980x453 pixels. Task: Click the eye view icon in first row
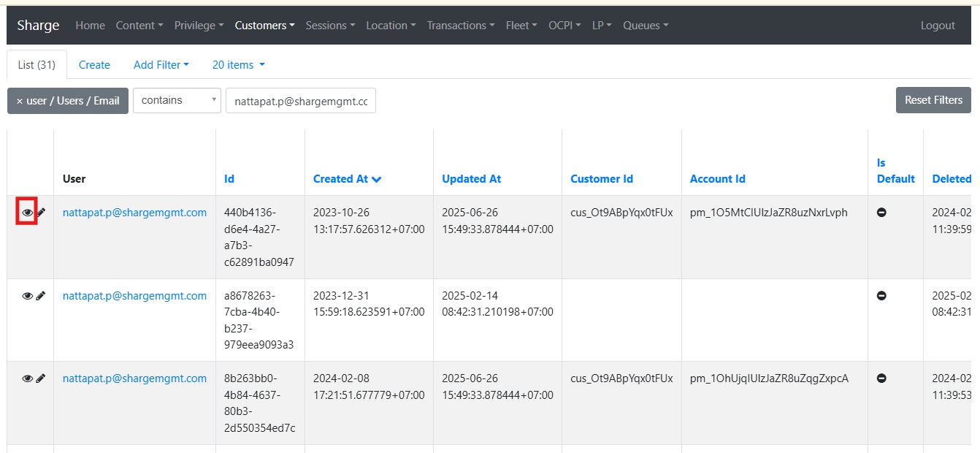(27, 213)
